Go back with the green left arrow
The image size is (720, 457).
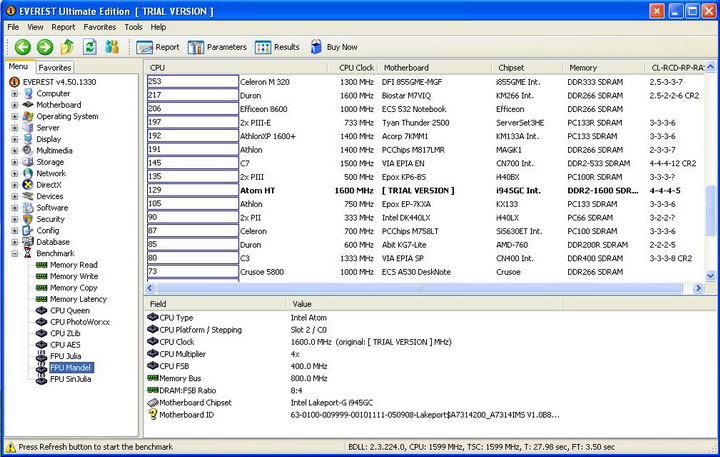(x=22, y=47)
